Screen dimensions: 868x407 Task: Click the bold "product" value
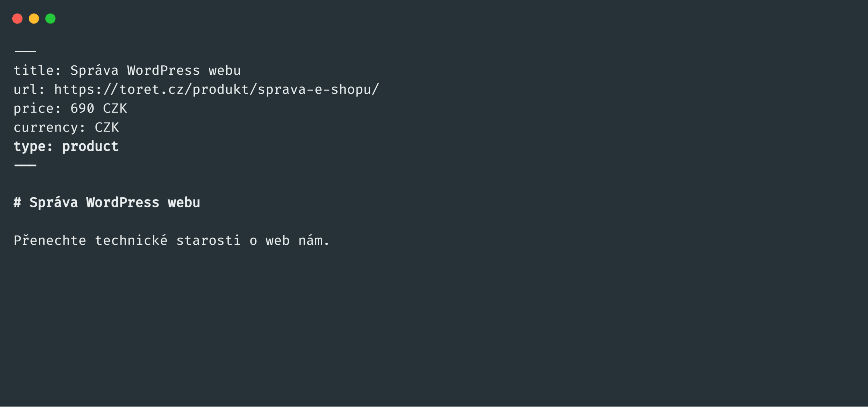(x=90, y=146)
